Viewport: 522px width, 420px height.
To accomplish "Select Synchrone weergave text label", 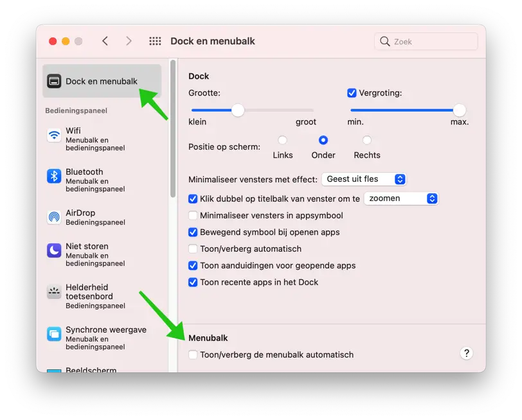I will coord(106,330).
